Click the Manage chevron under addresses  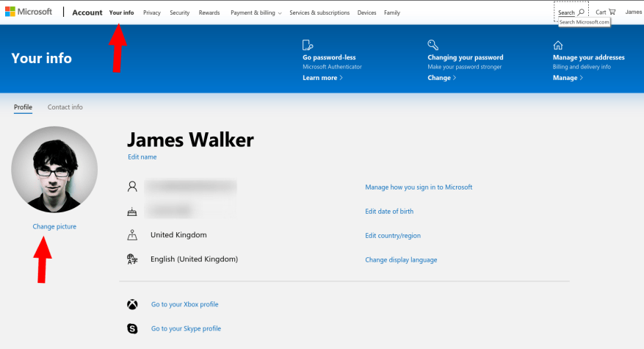[x=568, y=78]
